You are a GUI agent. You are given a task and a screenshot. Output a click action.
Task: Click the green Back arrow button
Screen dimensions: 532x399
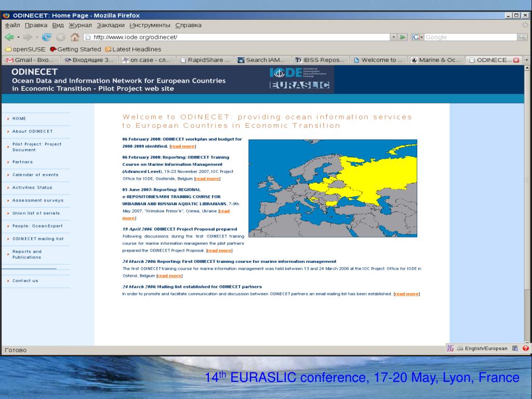coord(9,37)
